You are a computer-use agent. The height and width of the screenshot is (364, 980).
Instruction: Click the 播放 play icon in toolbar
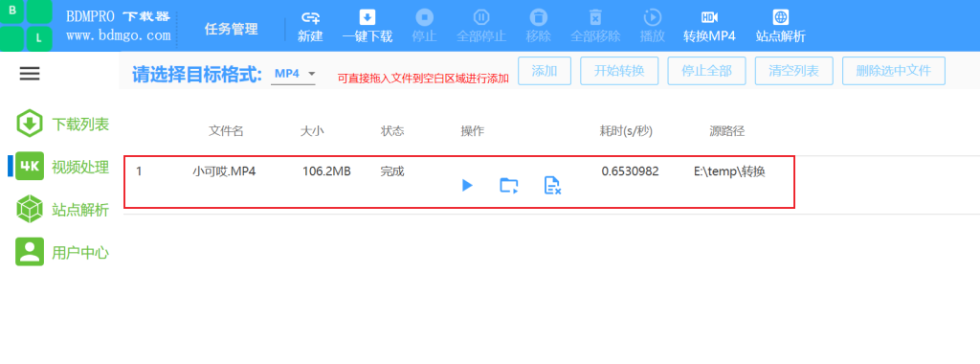tap(652, 17)
